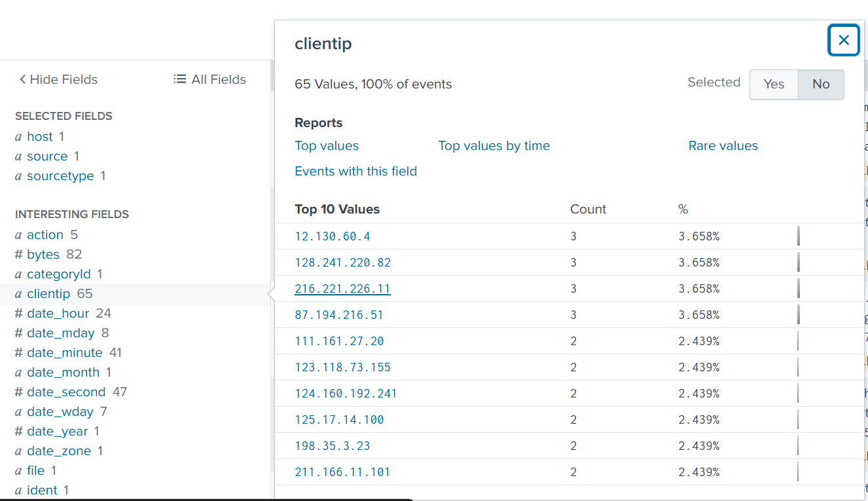Click Events with this field link
868x501 pixels.
[355, 172]
